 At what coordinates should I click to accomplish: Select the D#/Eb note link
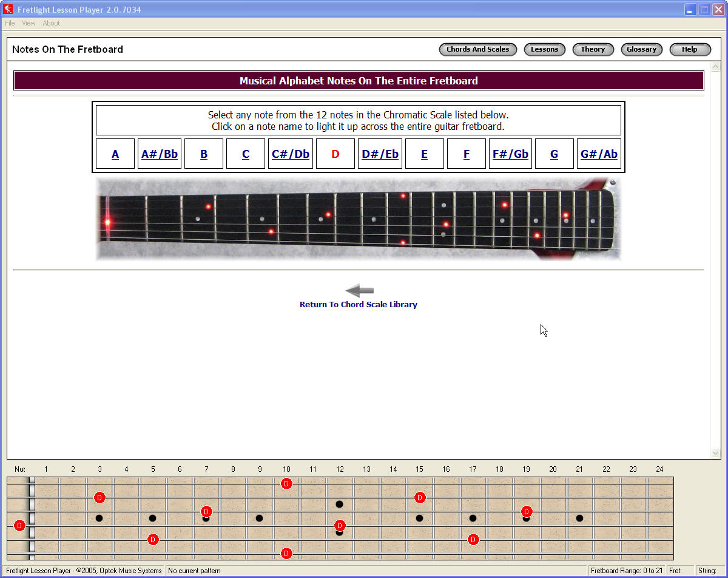pos(380,154)
